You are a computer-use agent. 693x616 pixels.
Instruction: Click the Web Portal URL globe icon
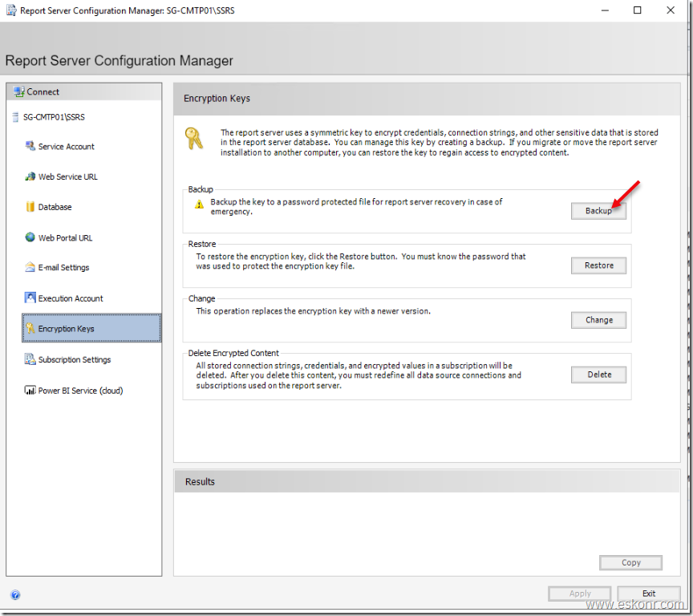pyautogui.click(x=30, y=237)
